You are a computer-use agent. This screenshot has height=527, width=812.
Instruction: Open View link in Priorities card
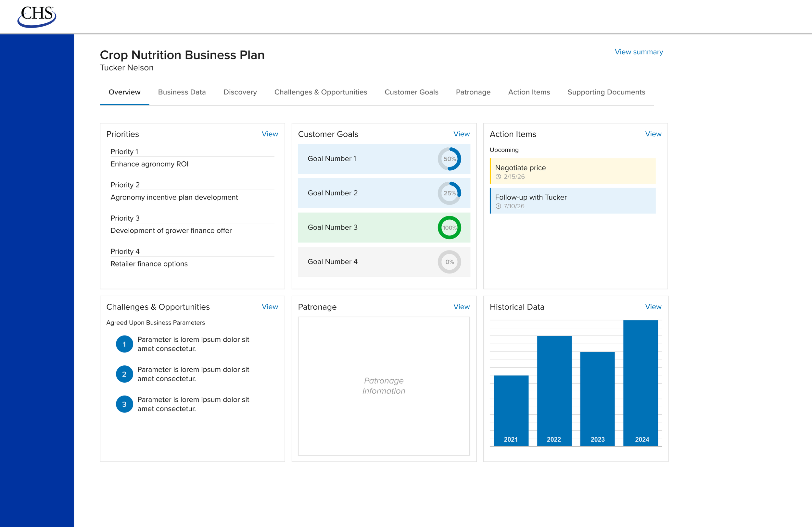(x=270, y=134)
